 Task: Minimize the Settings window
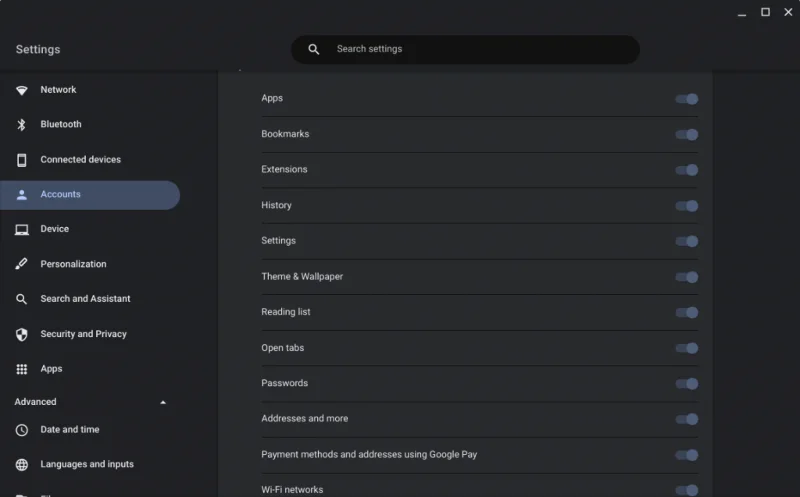pos(742,13)
